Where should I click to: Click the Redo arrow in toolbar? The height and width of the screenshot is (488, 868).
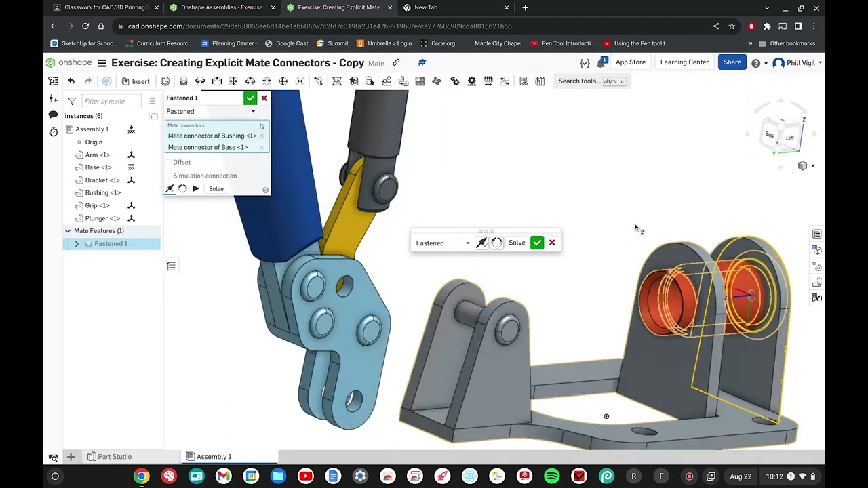[88, 81]
